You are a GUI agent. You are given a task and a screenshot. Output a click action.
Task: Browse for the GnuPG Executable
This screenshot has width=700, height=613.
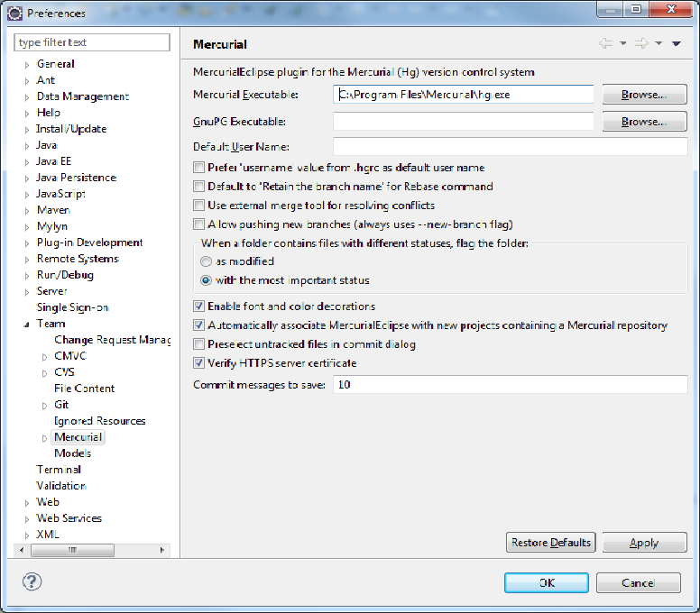tap(644, 122)
